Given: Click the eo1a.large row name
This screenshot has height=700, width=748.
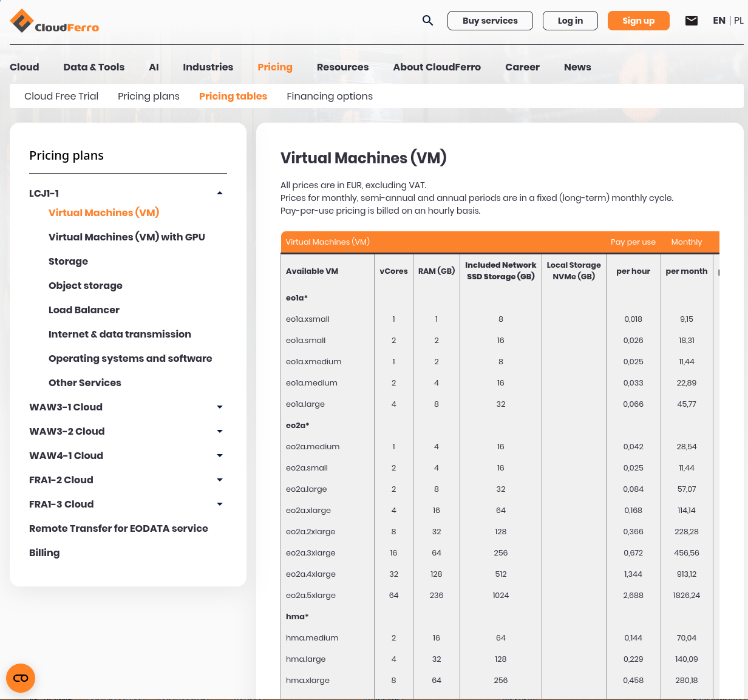Looking at the screenshot, I should point(305,404).
